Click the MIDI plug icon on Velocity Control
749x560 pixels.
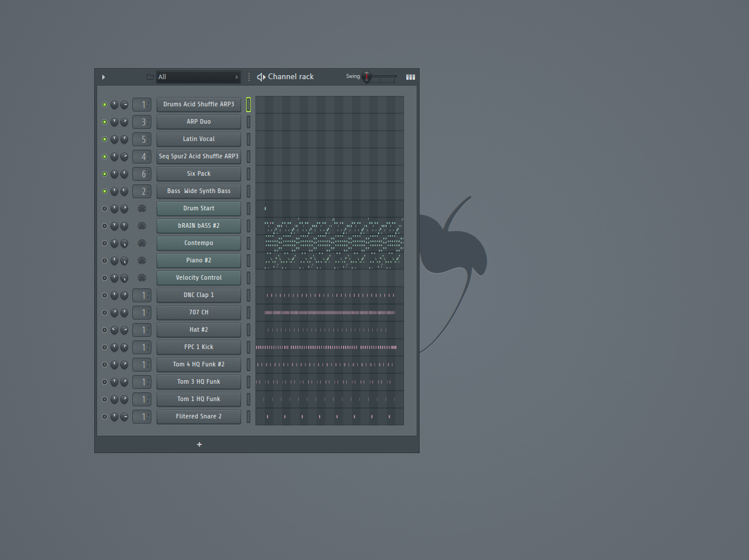pyautogui.click(x=142, y=278)
